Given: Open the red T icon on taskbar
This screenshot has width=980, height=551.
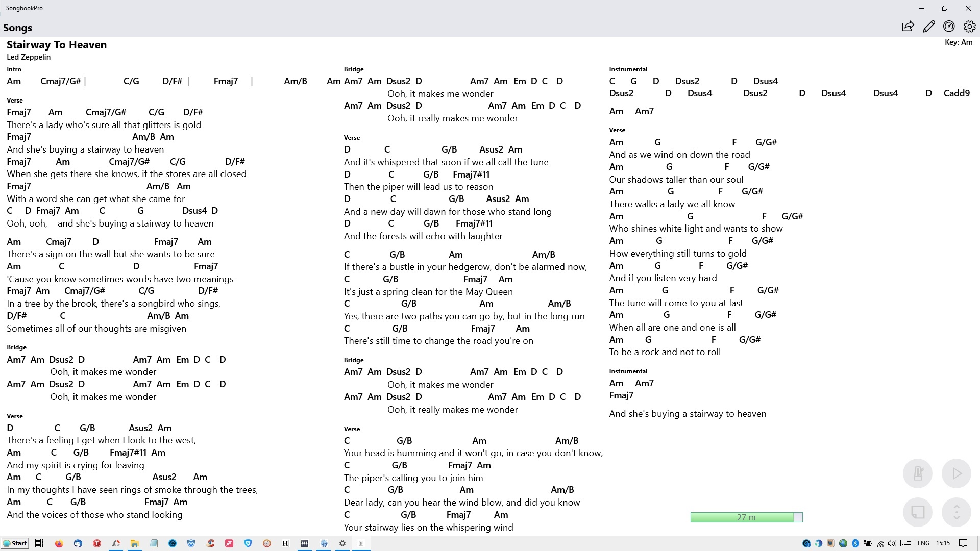Looking at the screenshot, I should (x=97, y=543).
